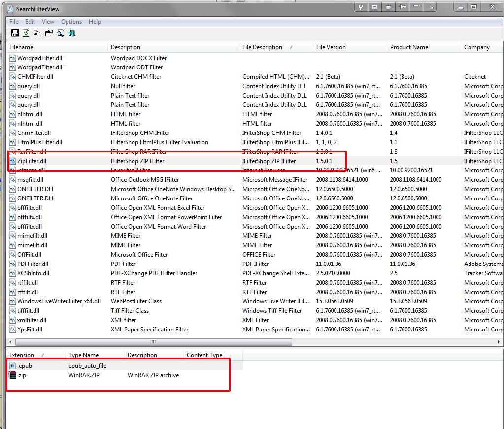Screen dimensions: 504x429
Task: Select the 'Office Outlook MSG IFilter' row
Action: 255,179
